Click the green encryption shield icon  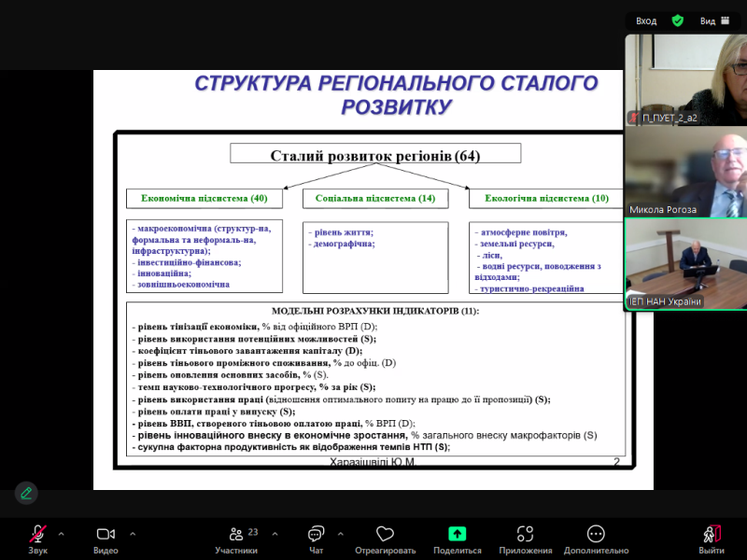[x=677, y=20]
